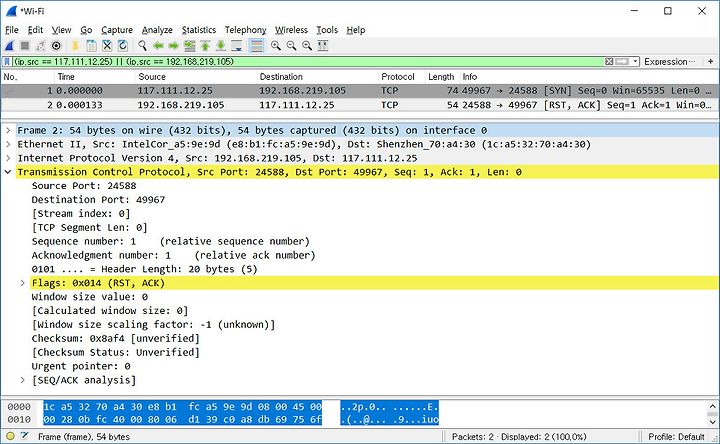Expand the Flags: 0x014 (RST, ACK) node
Viewport: 720px width, 444px height.
(x=22, y=283)
